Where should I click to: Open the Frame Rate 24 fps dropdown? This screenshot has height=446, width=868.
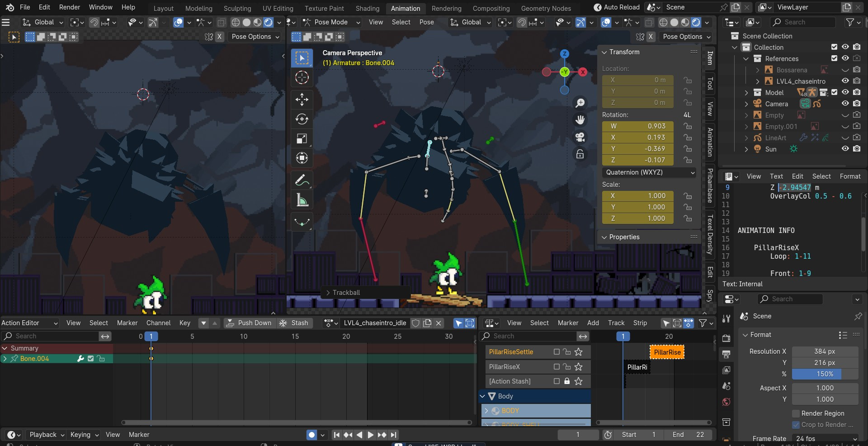[x=826, y=438]
